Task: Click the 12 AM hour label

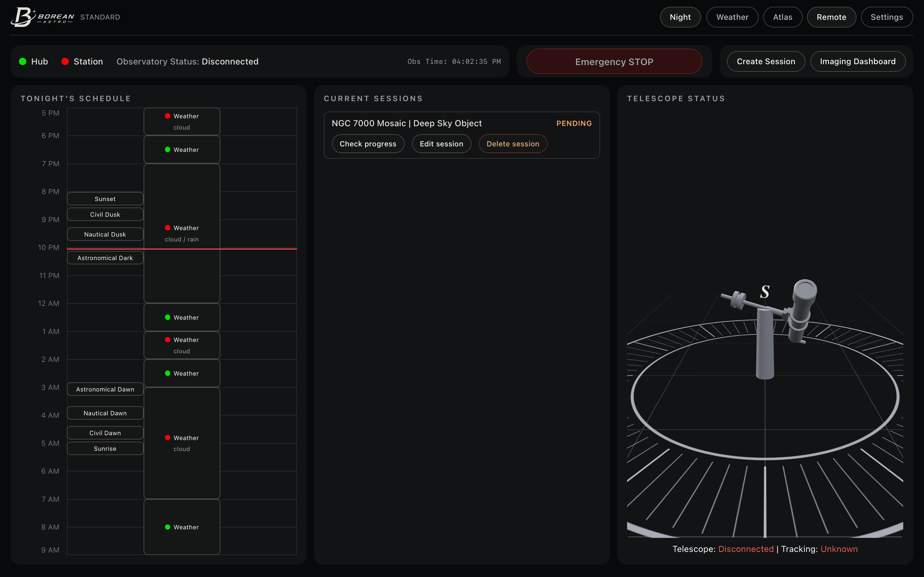Action: pyautogui.click(x=49, y=303)
